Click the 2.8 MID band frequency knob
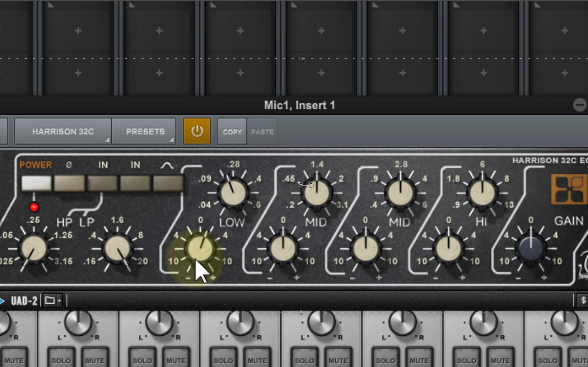The height and width of the screenshot is (367, 588). (400, 193)
